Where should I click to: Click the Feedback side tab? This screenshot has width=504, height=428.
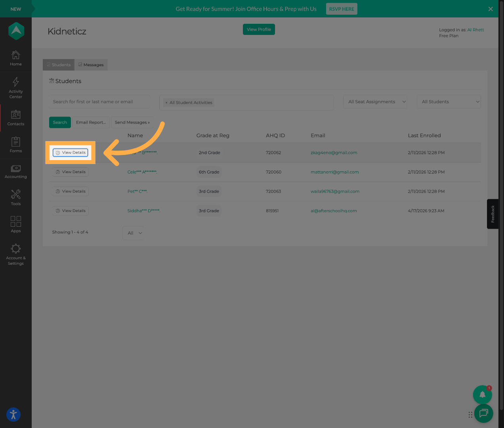coord(493,214)
